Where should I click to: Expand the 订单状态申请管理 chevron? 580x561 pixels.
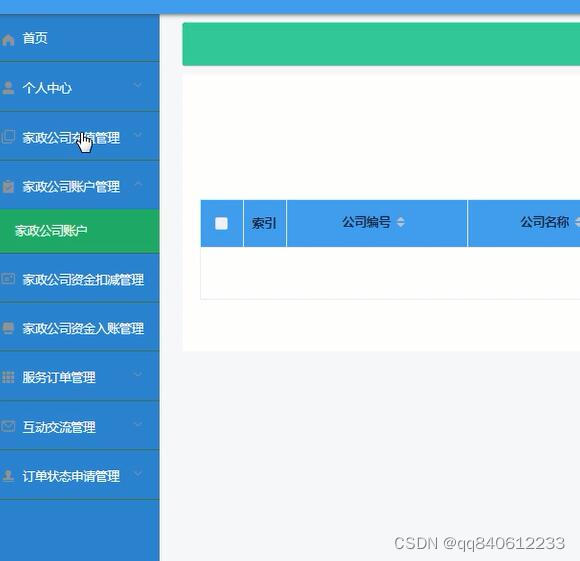pyautogui.click(x=138, y=473)
